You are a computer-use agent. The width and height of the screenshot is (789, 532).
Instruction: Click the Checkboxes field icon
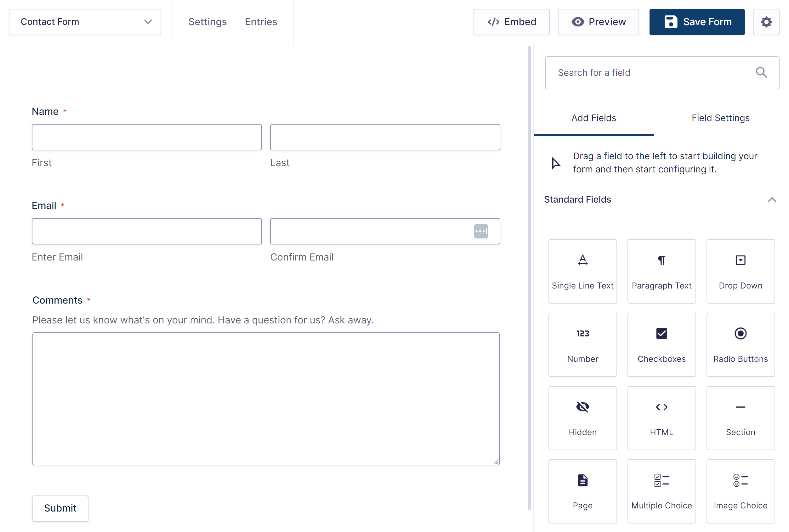tap(661, 333)
